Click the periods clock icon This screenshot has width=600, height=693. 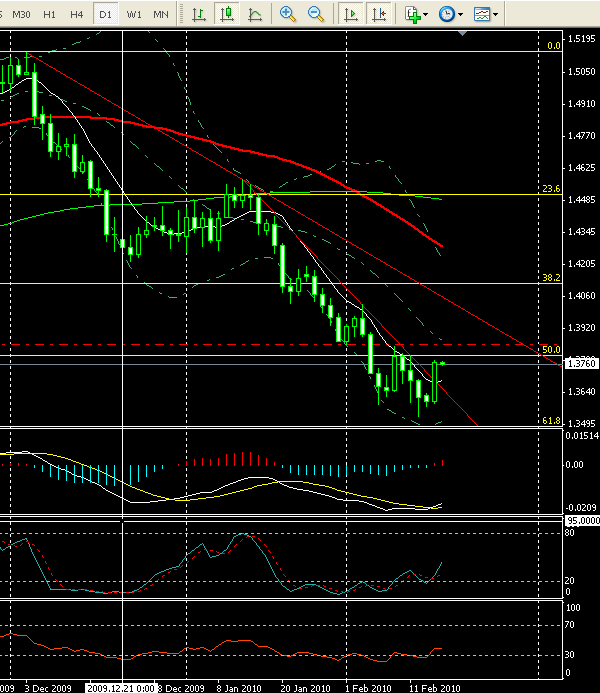coord(447,14)
